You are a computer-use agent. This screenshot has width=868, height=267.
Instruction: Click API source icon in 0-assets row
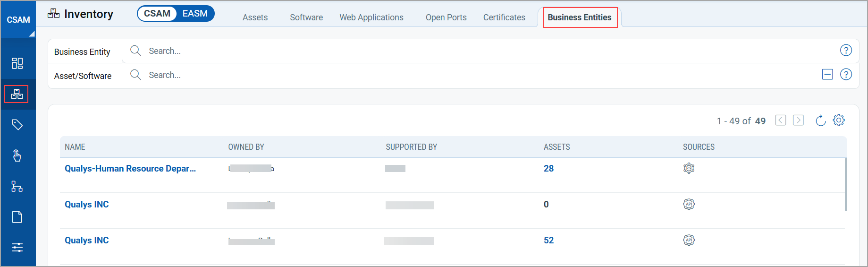pyautogui.click(x=689, y=204)
